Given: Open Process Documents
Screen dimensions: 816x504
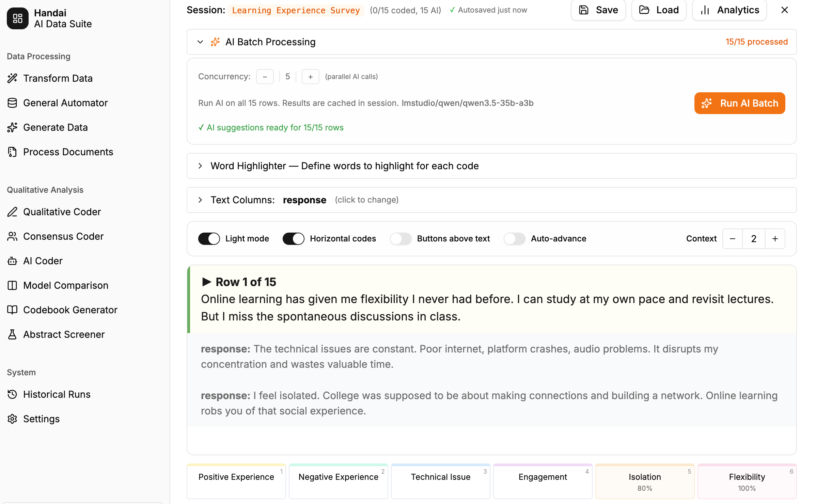Looking at the screenshot, I should 68,152.
